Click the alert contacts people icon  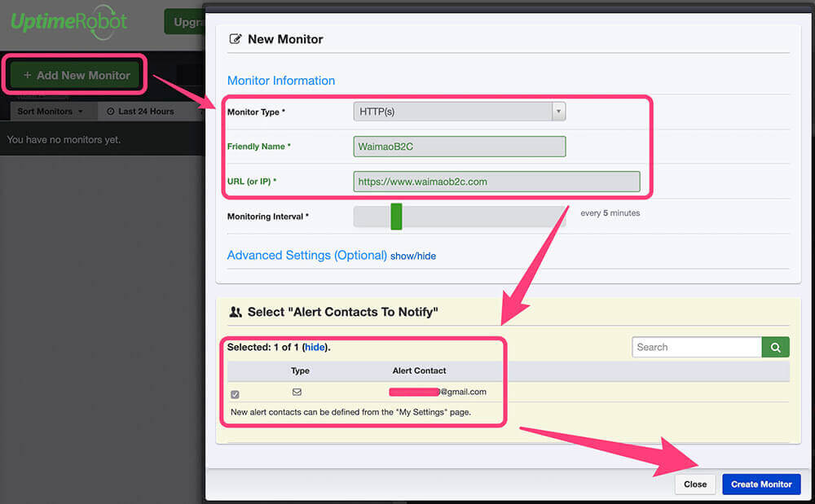pos(236,312)
